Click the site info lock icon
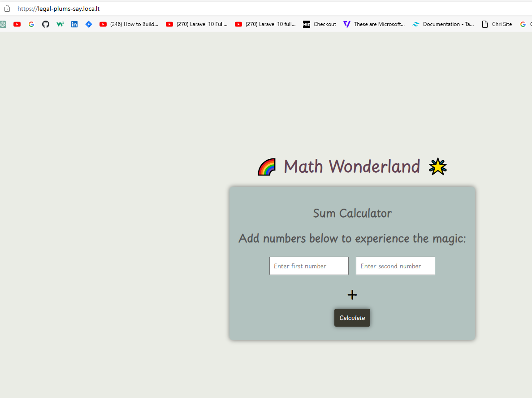 7,9
